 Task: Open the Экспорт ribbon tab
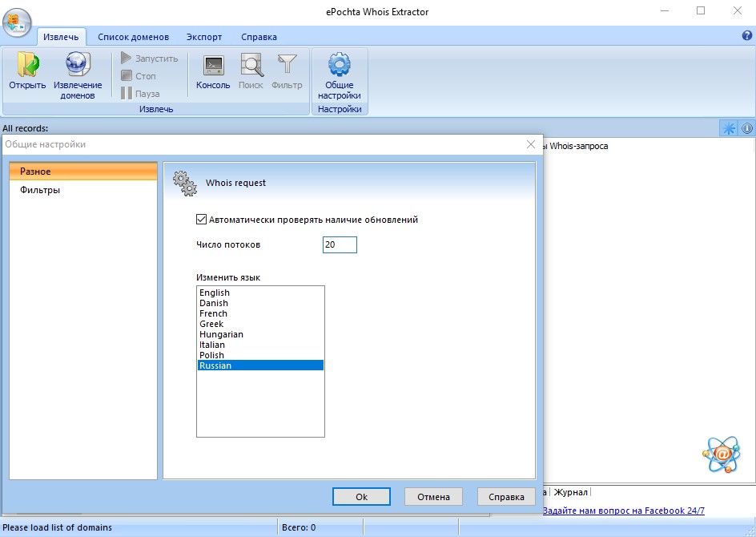(x=204, y=37)
